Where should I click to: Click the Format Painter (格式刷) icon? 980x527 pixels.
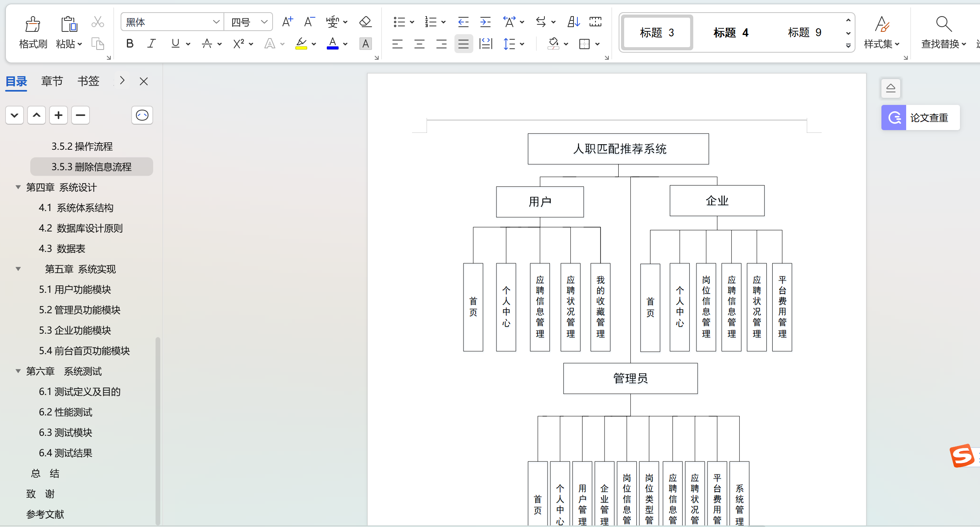(x=33, y=24)
